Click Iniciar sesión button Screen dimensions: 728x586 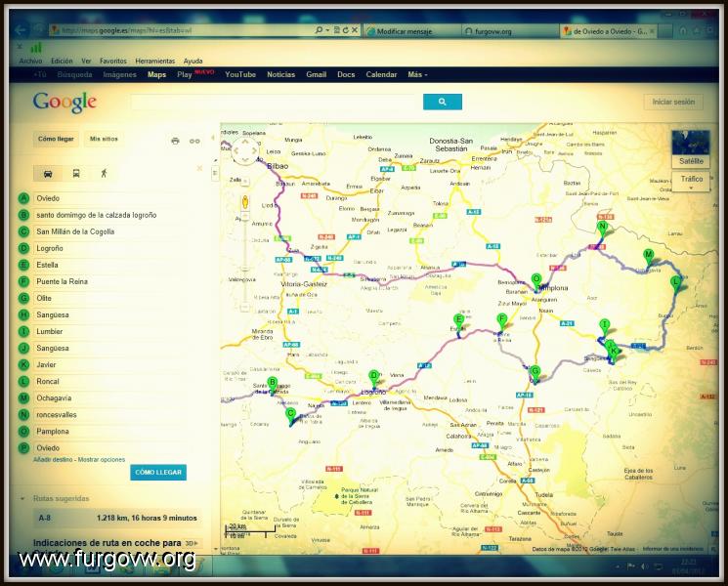coord(673,103)
